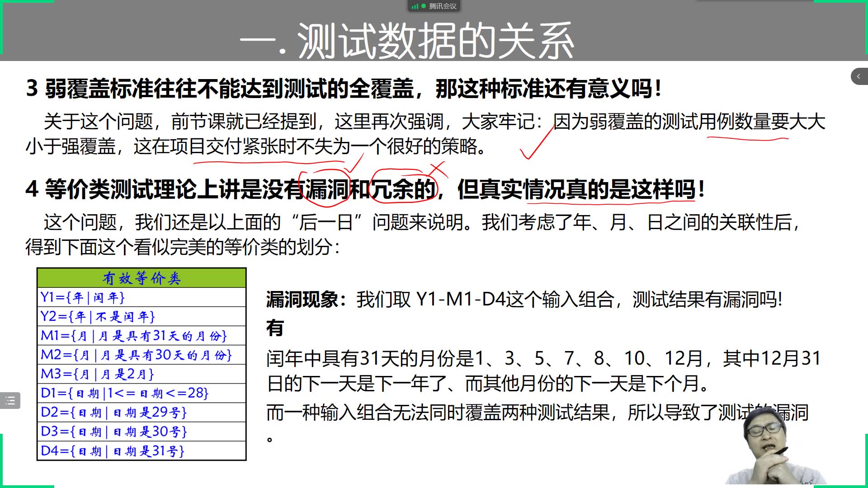The width and height of the screenshot is (868, 488).
Task: Select the row D4 日期是31号
Action: pyautogui.click(x=142, y=451)
